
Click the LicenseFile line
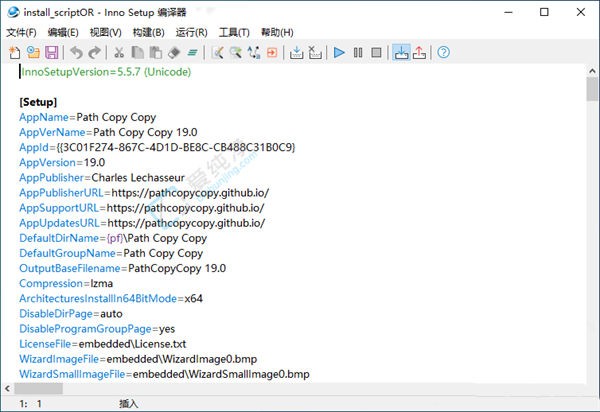tap(103, 344)
